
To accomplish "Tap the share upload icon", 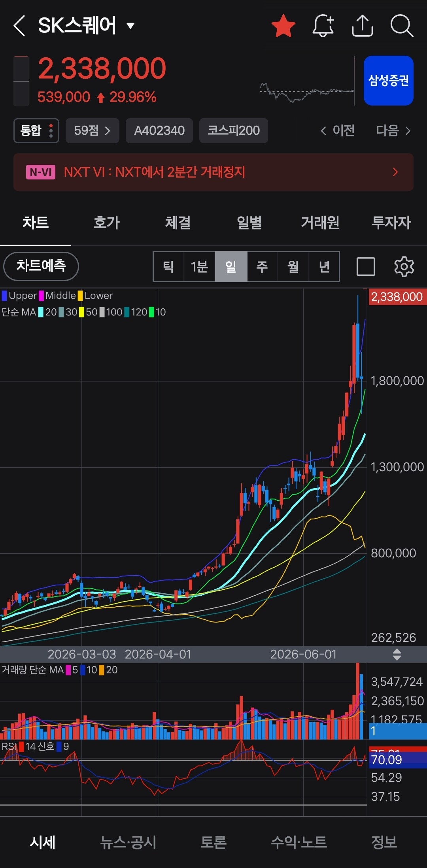I will pos(363,26).
